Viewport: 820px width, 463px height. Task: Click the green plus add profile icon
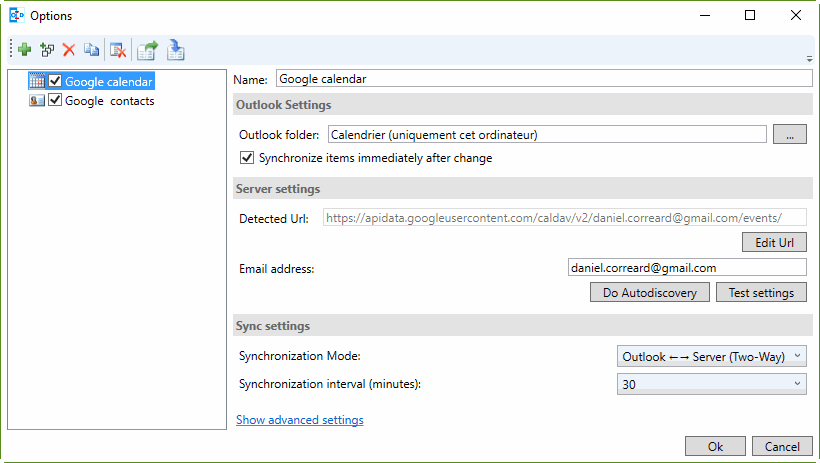tap(25, 49)
